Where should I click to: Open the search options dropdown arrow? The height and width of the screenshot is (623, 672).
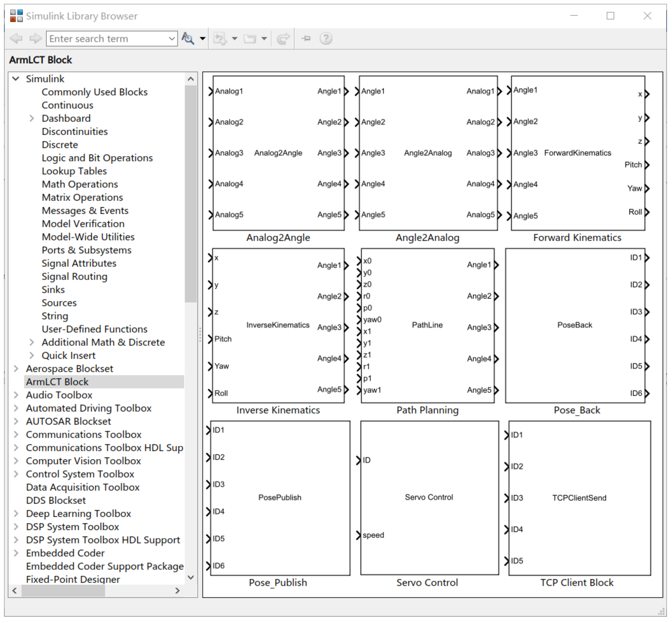click(202, 38)
